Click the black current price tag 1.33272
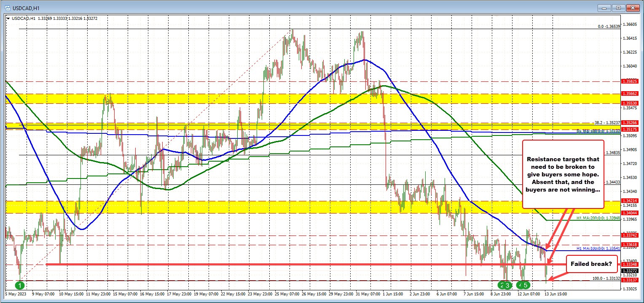This screenshot has height=303, width=644. point(630,271)
